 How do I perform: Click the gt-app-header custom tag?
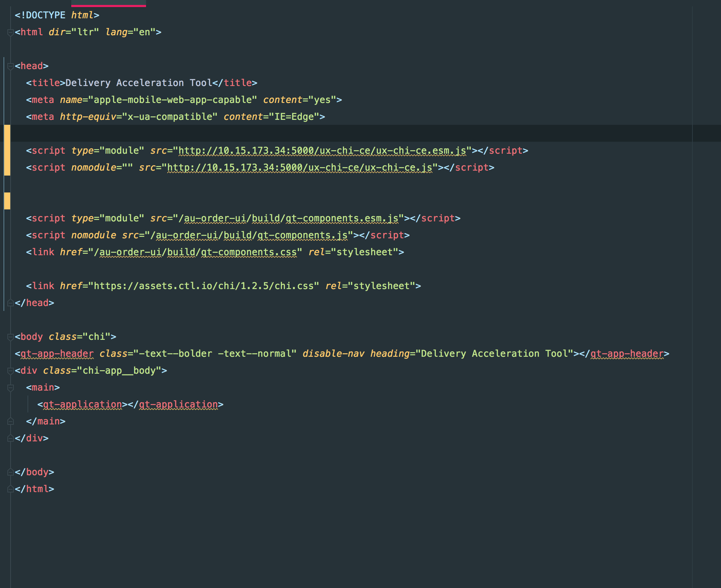point(57,353)
